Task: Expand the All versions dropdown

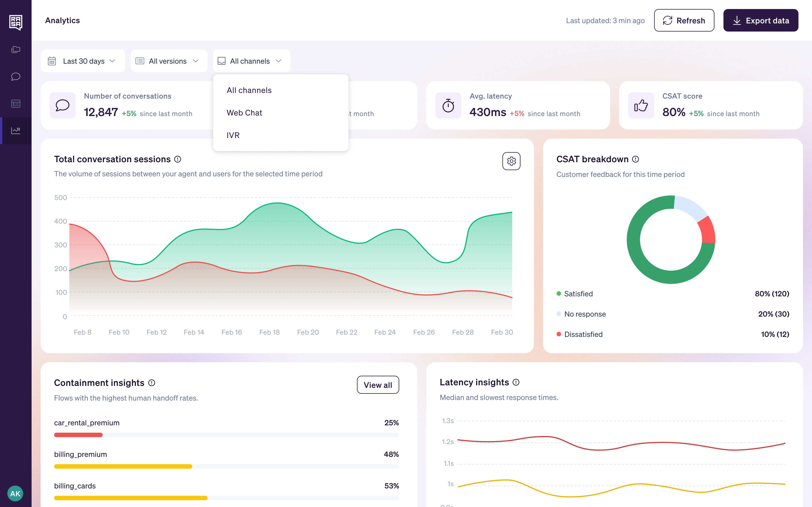Action: (168, 61)
